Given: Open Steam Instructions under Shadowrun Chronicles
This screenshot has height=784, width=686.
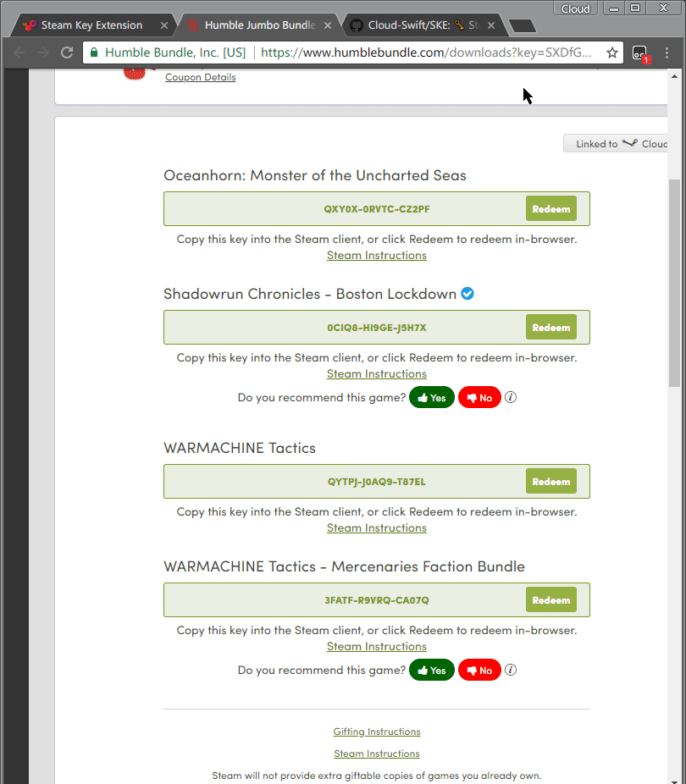Looking at the screenshot, I should (x=377, y=373).
